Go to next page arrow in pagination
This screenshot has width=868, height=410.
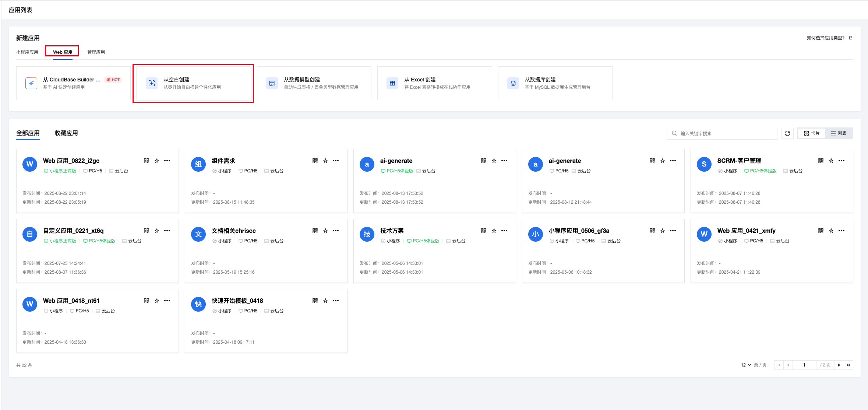pyautogui.click(x=839, y=365)
